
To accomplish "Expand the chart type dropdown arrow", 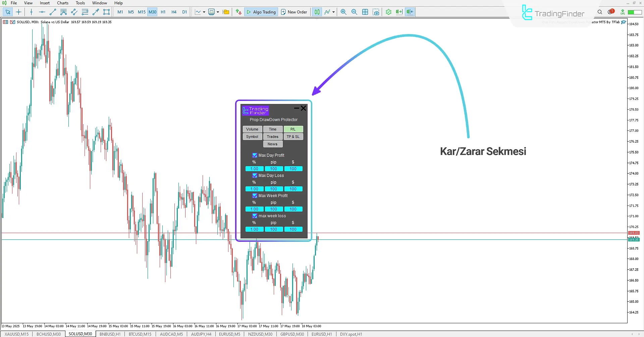I will [x=204, y=12].
